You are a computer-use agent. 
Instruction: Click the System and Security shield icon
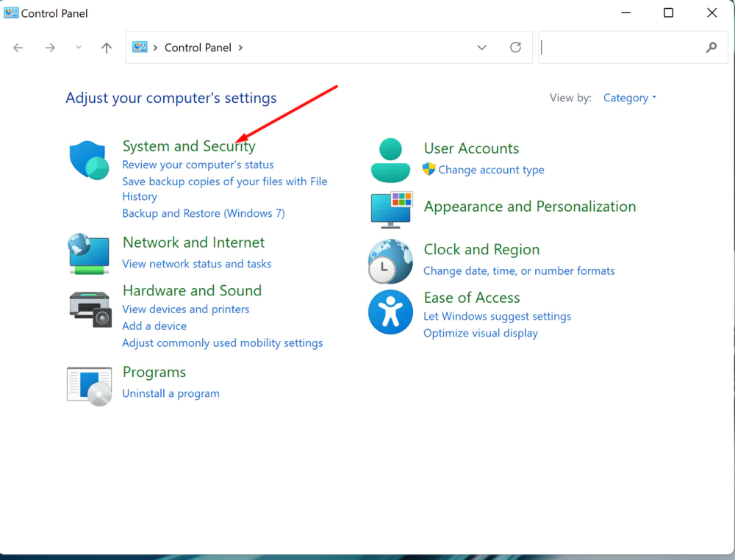(89, 160)
